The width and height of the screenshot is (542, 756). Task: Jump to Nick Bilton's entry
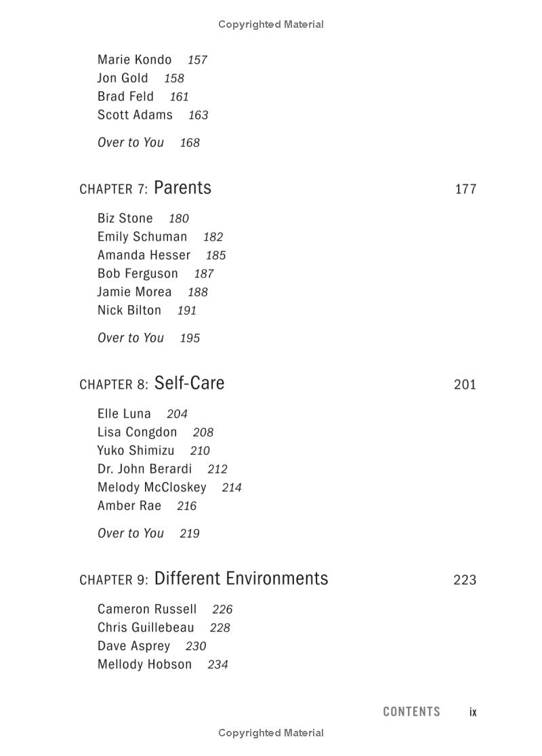coord(129,311)
